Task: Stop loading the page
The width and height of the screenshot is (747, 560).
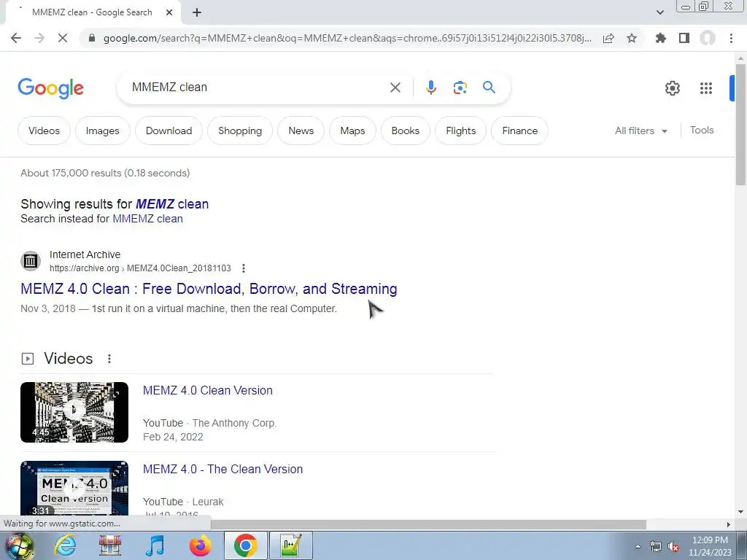Action: (63, 38)
